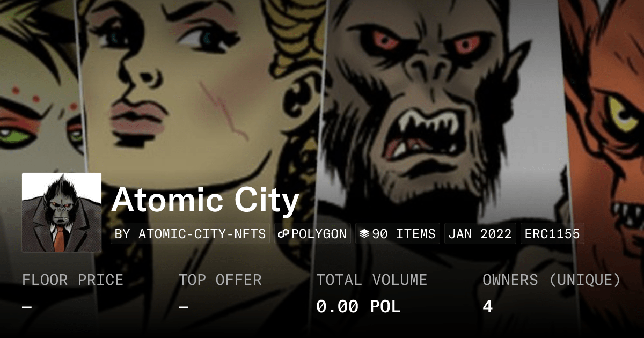The image size is (644, 338).
Task: Click the OWNERS (UNIQUE) label
Action: 552,280
